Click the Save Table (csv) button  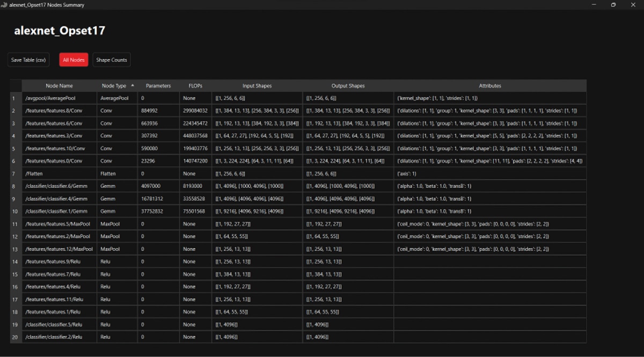click(x=29, y=60)
